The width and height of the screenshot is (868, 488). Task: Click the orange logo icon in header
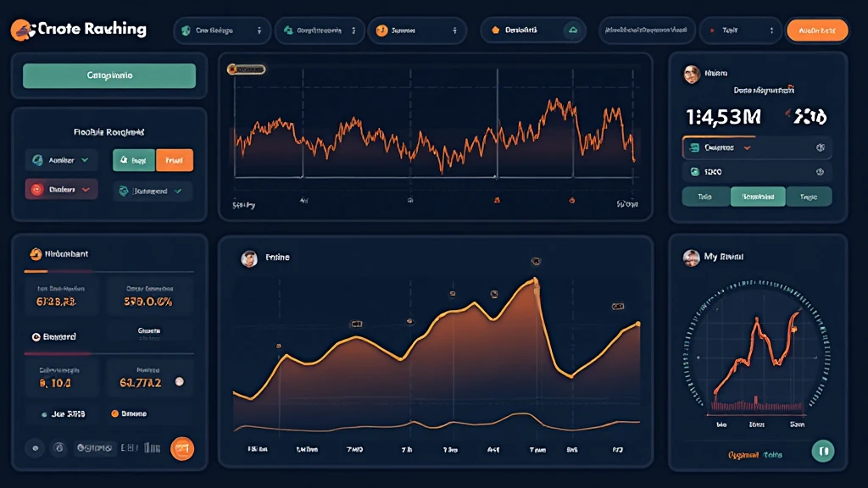[21, 30]
